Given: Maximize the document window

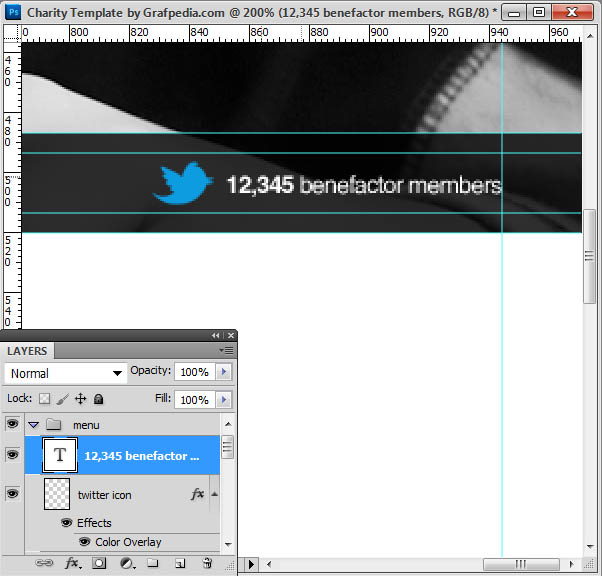Looking at the screenshot, I should [539, 13].
